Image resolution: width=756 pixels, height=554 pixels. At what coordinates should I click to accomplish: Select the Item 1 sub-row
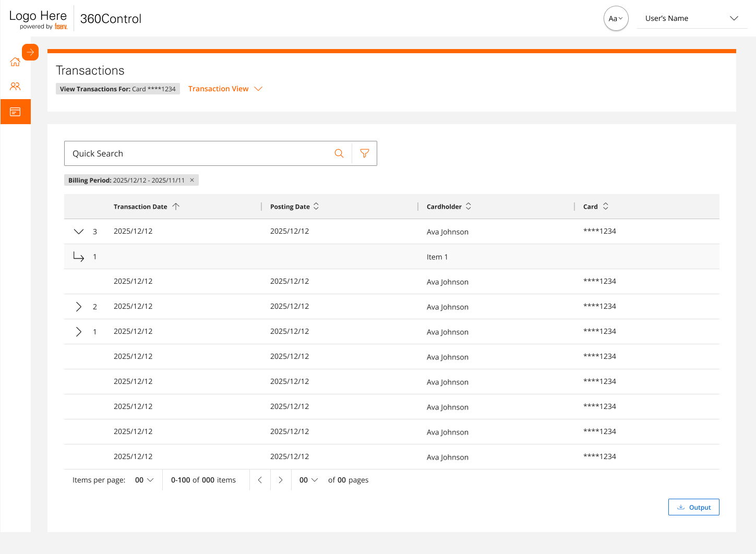point(392,257)
